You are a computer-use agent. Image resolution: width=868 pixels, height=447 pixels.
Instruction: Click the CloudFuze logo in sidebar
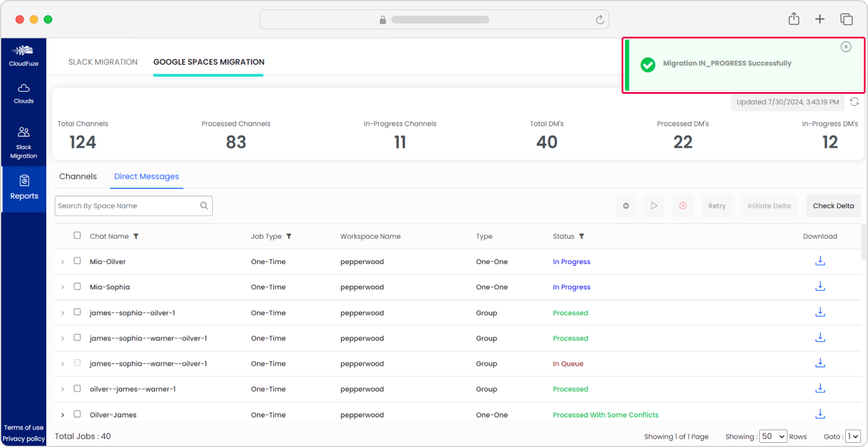(x=23, y=55)
